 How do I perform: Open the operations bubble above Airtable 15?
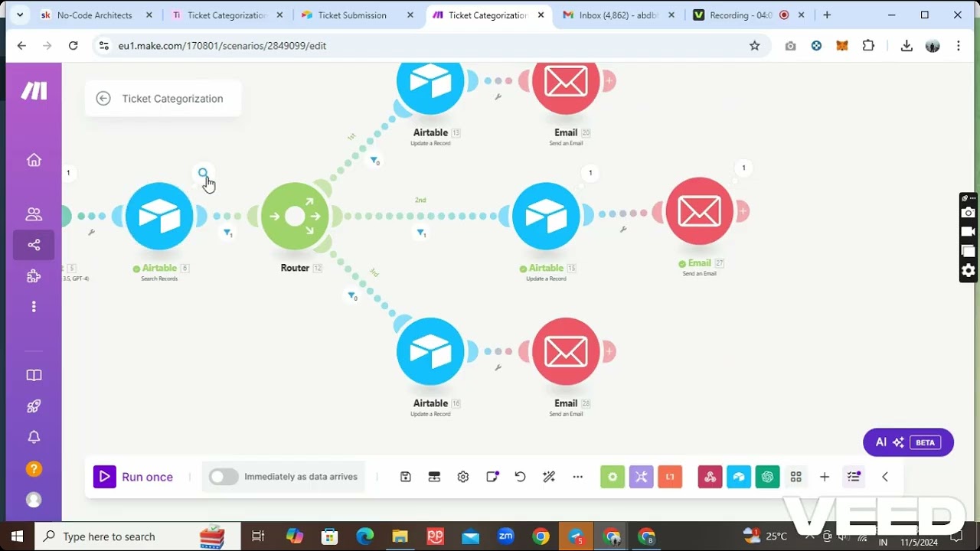coord(590,173)
